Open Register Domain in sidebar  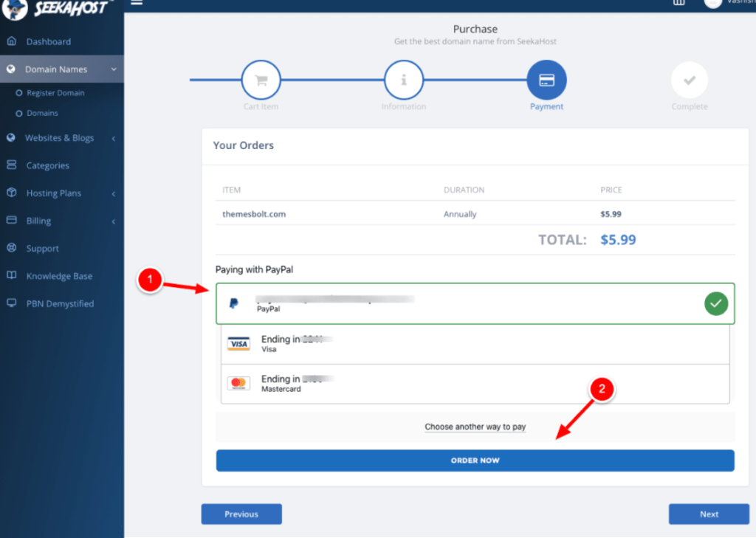(x=55, y=93)
